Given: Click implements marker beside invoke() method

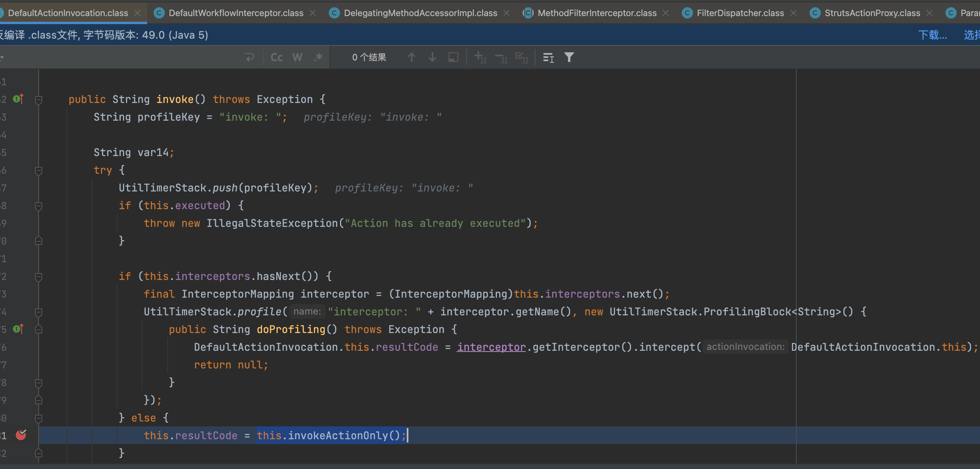Looking at the screenshot, I should [x=18, y=99].
